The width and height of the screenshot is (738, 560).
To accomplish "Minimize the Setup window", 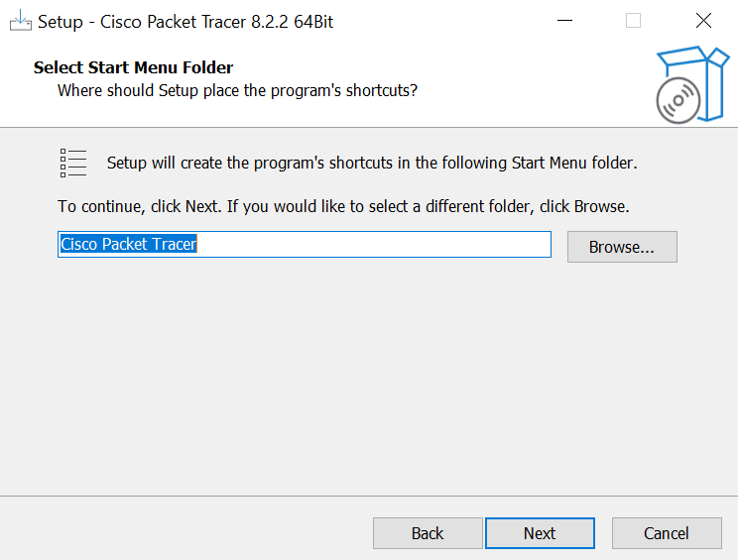I will pos(564,21).
